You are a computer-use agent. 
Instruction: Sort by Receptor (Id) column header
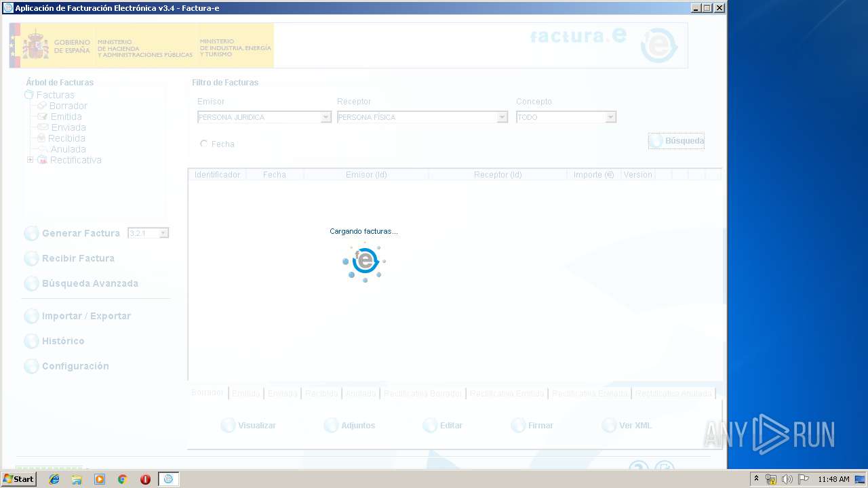pyautogui.click(x=498, y=175)
